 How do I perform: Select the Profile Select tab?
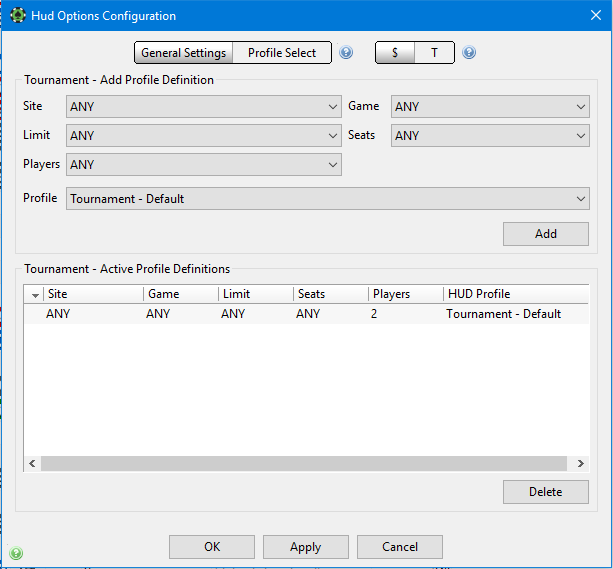tap(282, 52)
